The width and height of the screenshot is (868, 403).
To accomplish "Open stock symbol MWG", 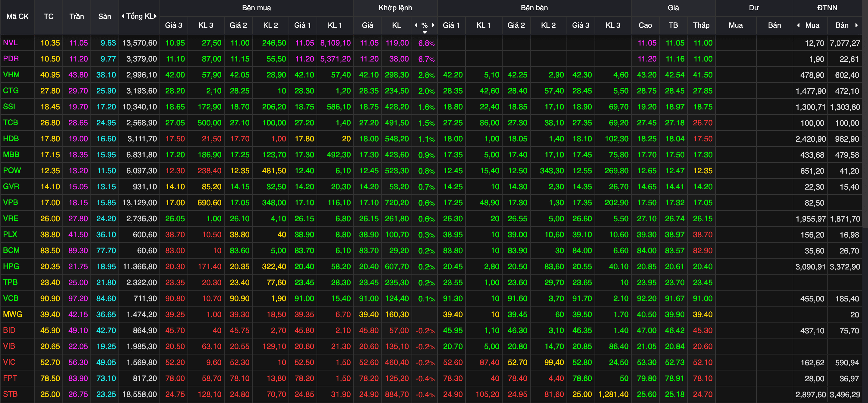I will pos(12,314).
